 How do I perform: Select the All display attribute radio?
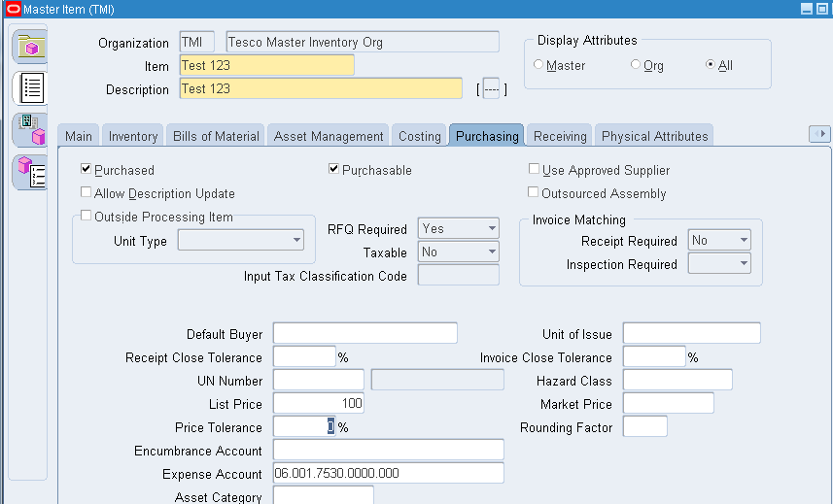click(711, 64)
